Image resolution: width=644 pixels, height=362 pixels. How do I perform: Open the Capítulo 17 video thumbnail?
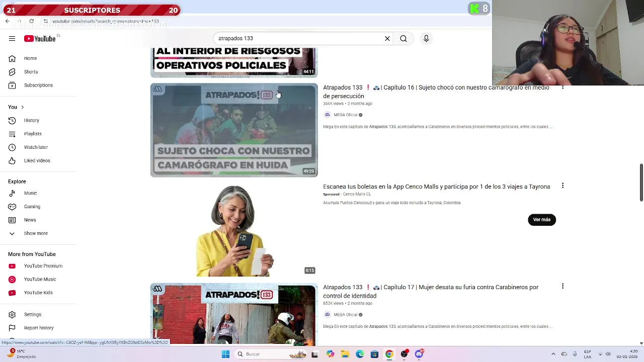click(x=234, y=315)
